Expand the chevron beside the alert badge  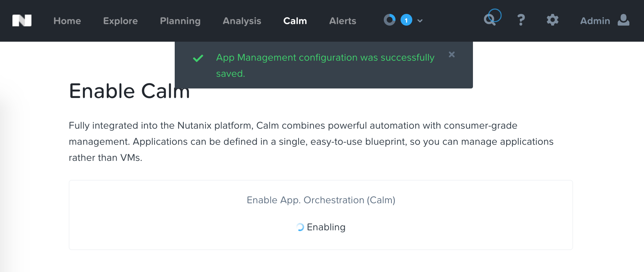coord(420,21)
